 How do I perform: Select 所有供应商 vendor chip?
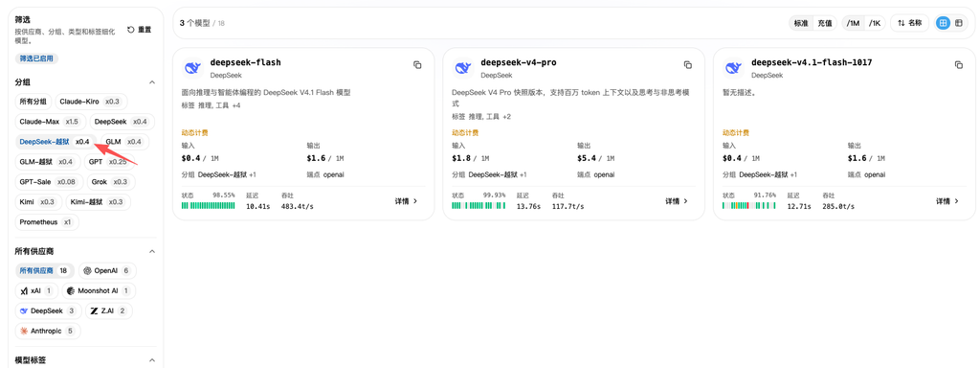[x=44, y=271]
